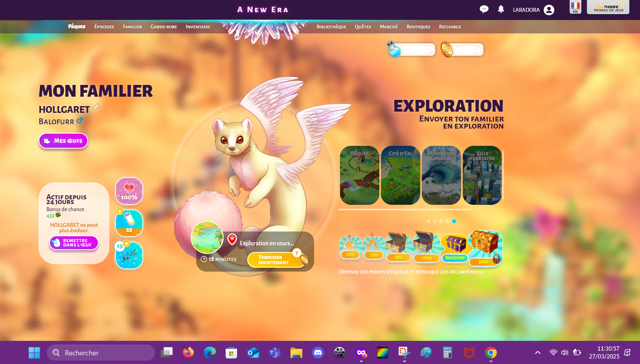Screen dimensions: 640x364
Task: Select the active fifth carousel page dot
Action: pos(454,221)
